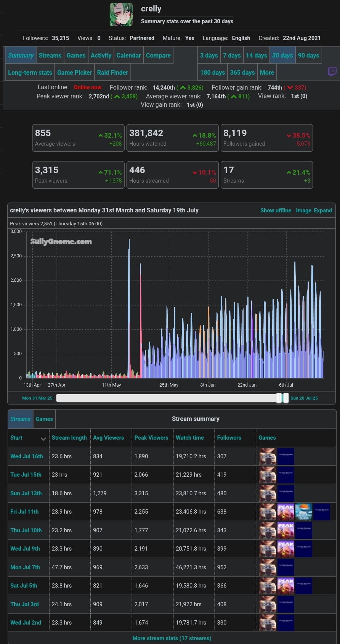Select the 7 days range
340x644 pixels.
232,55
